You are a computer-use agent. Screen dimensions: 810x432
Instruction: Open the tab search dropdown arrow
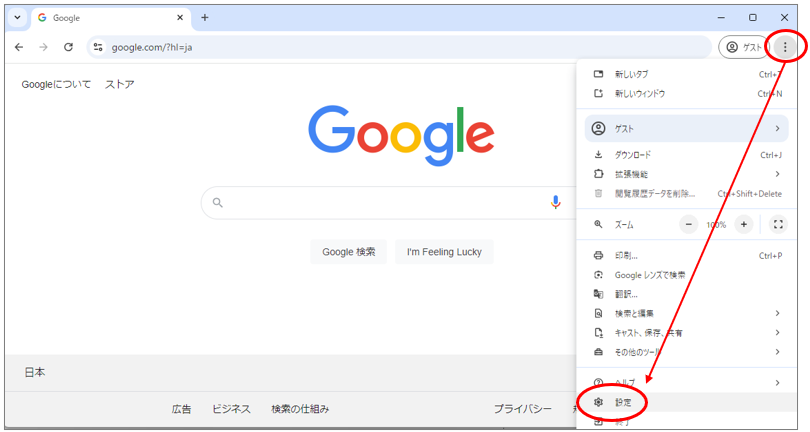click(17, 17)
